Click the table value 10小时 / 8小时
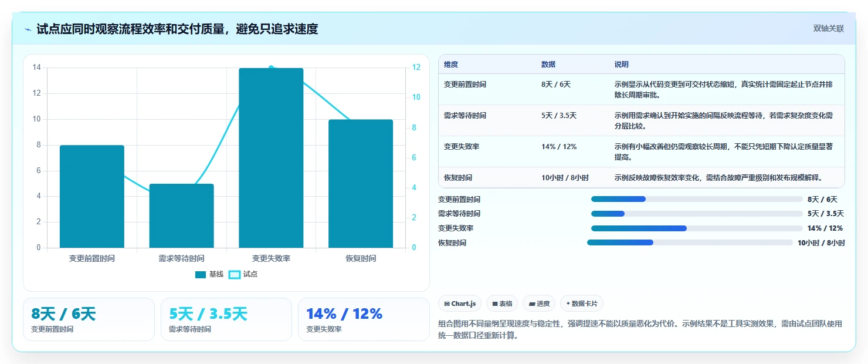Image resolution: width=868 pixels, height=364 pixels. pos(565,177)
